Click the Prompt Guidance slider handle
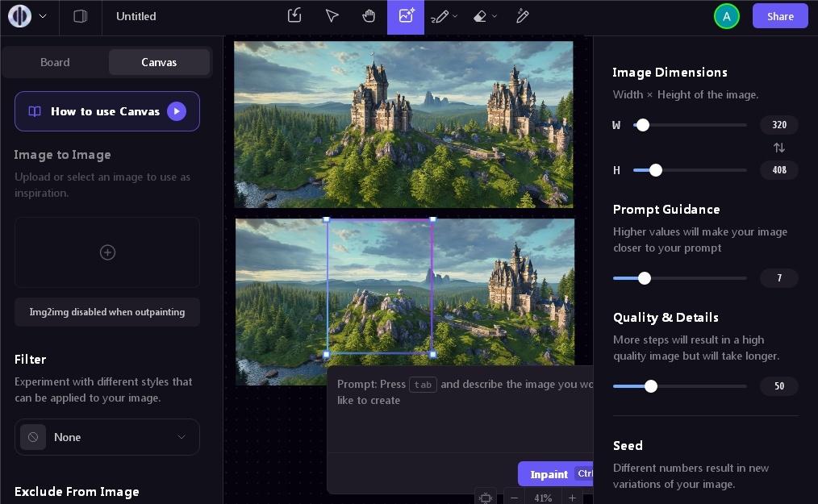 coord(644,278)
